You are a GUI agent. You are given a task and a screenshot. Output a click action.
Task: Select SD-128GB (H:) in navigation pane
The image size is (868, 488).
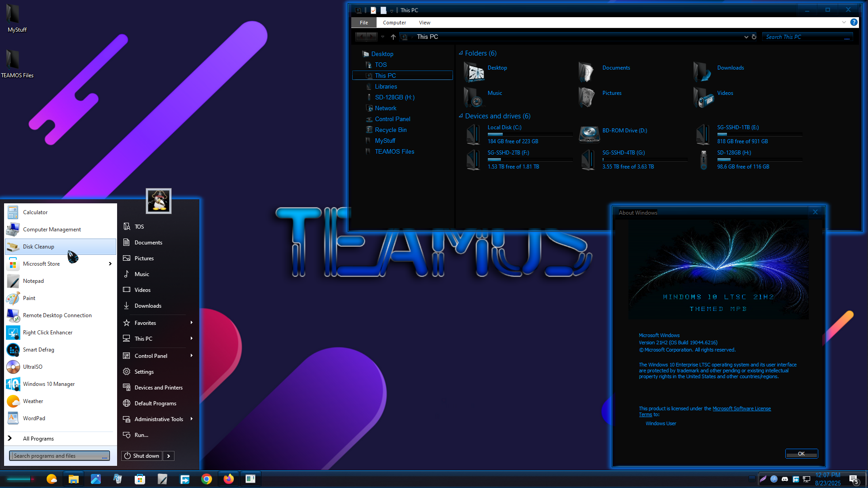click(394, 98)
